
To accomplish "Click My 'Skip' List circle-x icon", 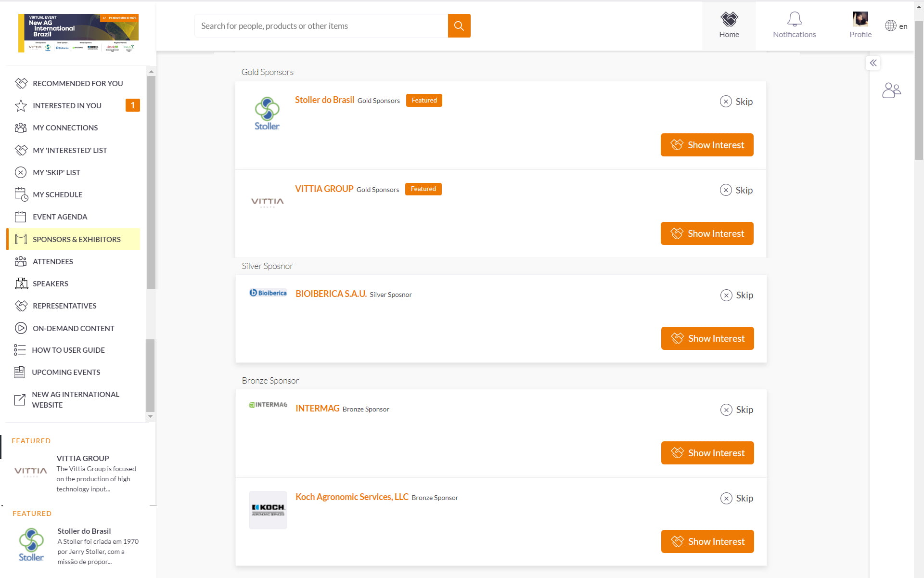I will click(x=21, y=172).
